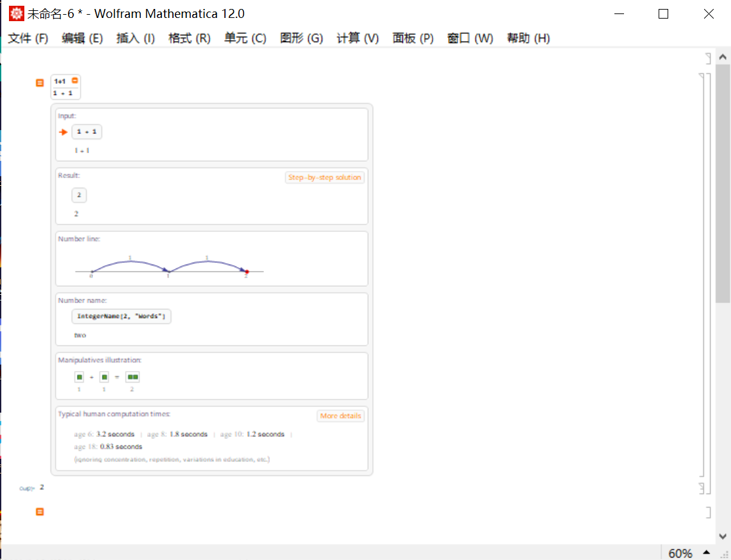The width and height of the screenshot is (731, 560).
Task: Open the 面板 (P) menu
Action: point(413,38)
